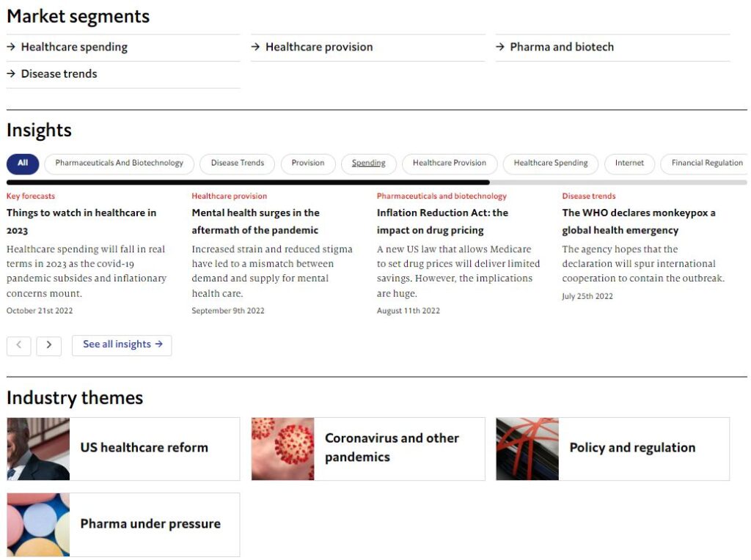Select the All insights filter
This screenshot has height=560, width=751.
pyautogui.click(x=23, y=163)
